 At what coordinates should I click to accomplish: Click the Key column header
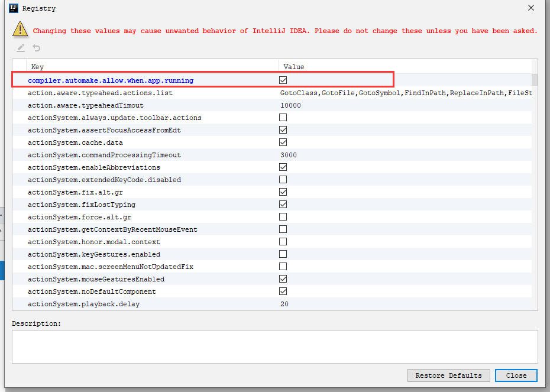pos(153,67)
